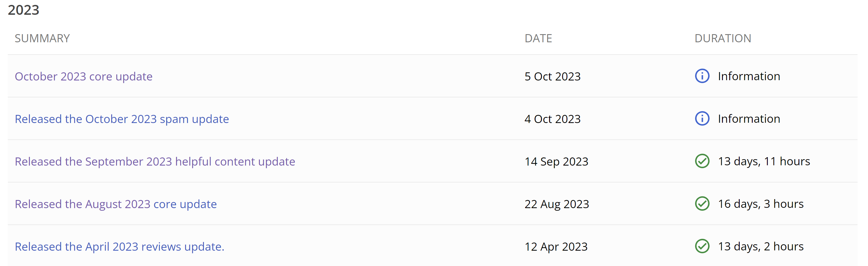
Task: Click the date 22 Aug 2023
Action: click(556, 204)
